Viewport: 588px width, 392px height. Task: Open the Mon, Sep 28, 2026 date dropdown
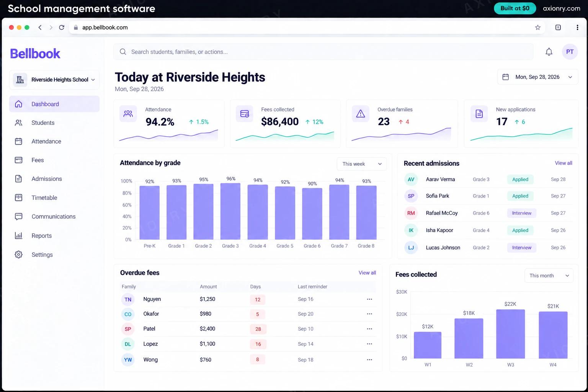click(x=538, y=77)
